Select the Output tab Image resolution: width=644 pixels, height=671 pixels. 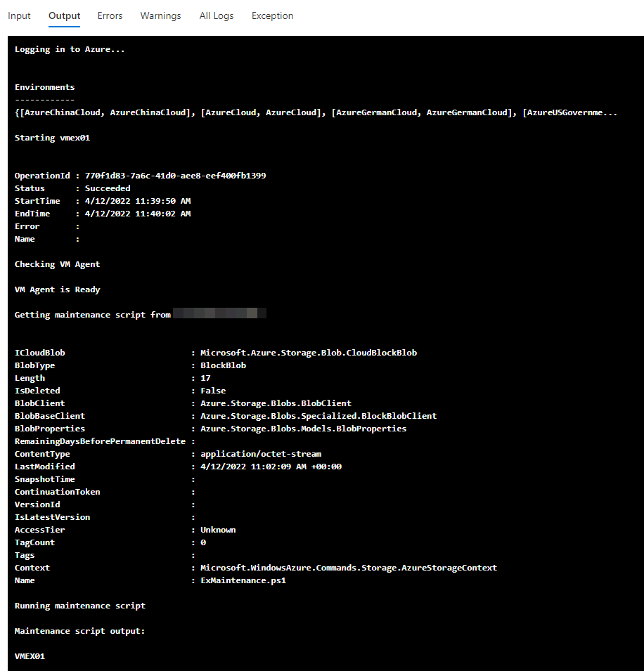[x=64, y=16]
